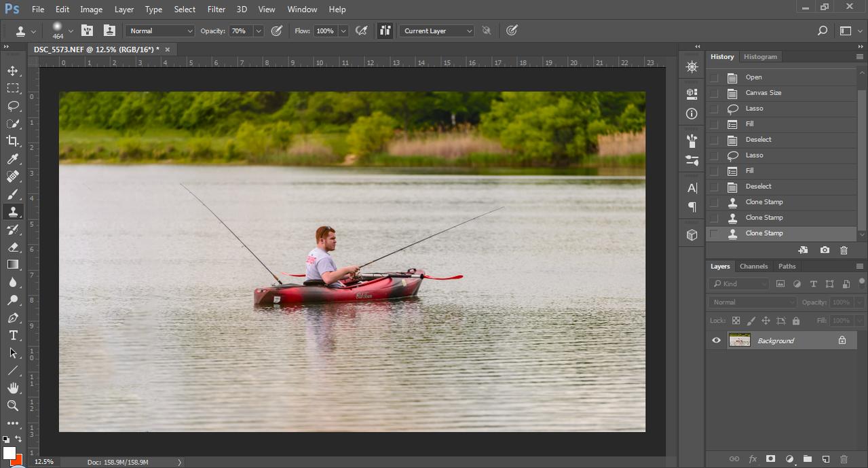Open the Filter menu
Screen dimensions: 868x468
click(x=216, y=10)
